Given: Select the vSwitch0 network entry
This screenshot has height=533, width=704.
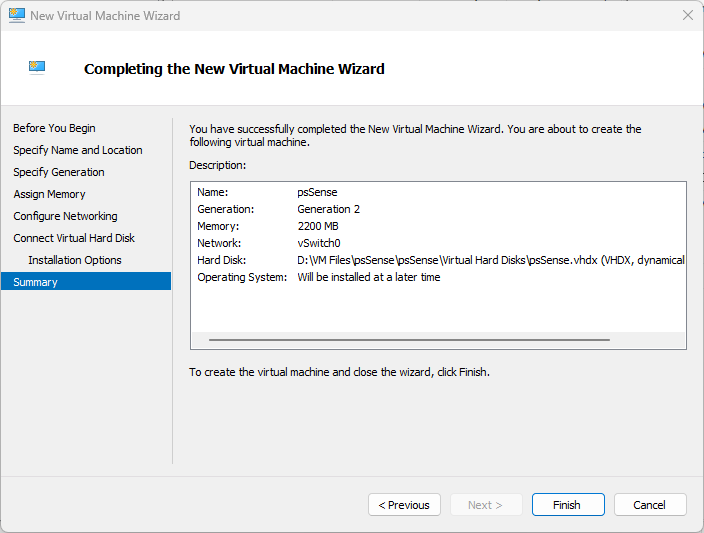Looking at the screenshot, I should pos(319,243).
